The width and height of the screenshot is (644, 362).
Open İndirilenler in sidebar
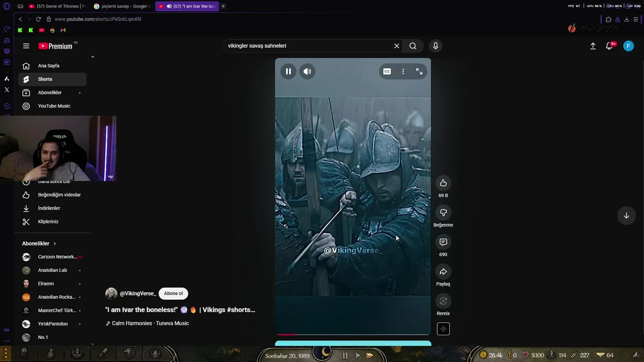coord(52,208)
